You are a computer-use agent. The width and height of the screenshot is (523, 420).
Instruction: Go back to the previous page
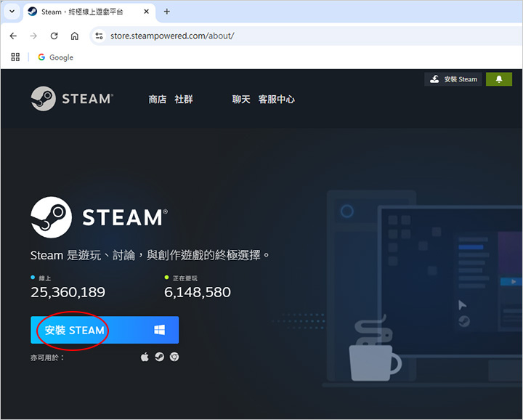pyautogui.click(x=13, y=36)
